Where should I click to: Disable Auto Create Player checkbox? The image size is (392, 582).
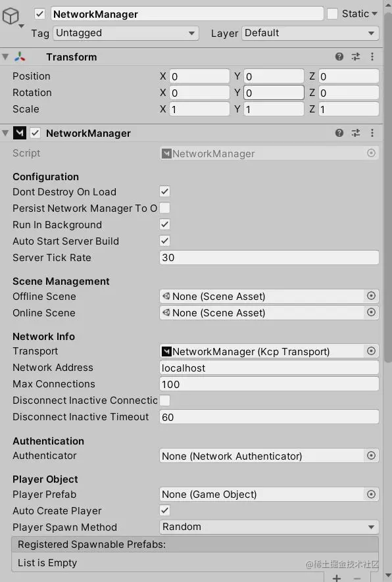click(x=165, y=510)
